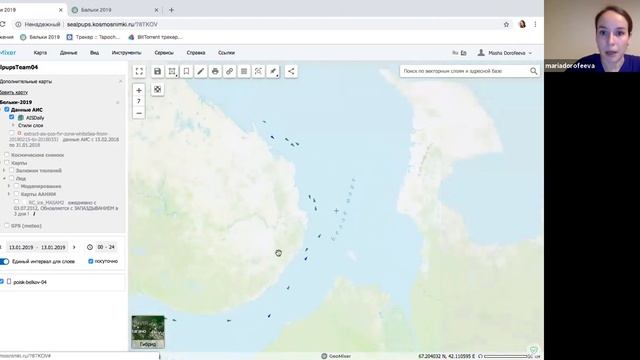This screenshot has width=640, height=360.
Task: Click the permalink chain icon
Action: point(229,71)
